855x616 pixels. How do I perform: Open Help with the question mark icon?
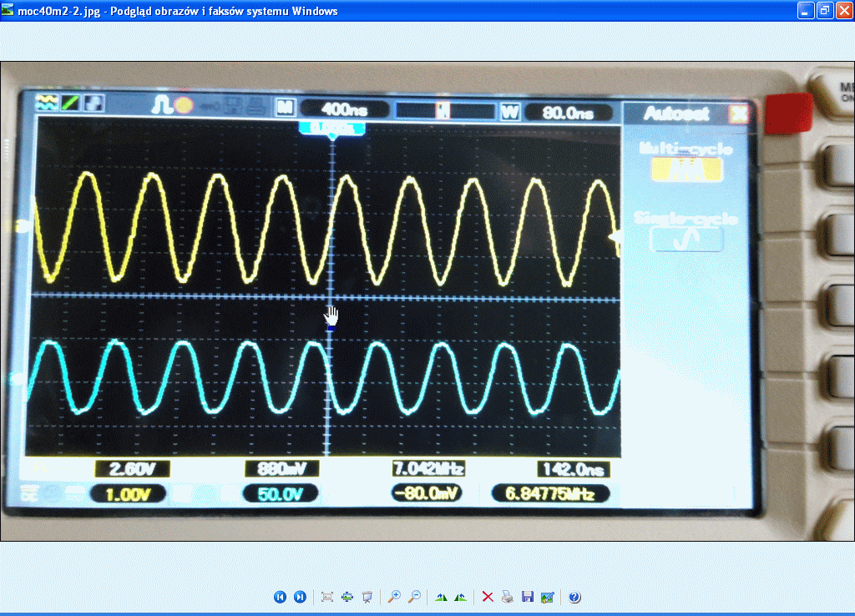pyautogui.click(x=574, y=597)
